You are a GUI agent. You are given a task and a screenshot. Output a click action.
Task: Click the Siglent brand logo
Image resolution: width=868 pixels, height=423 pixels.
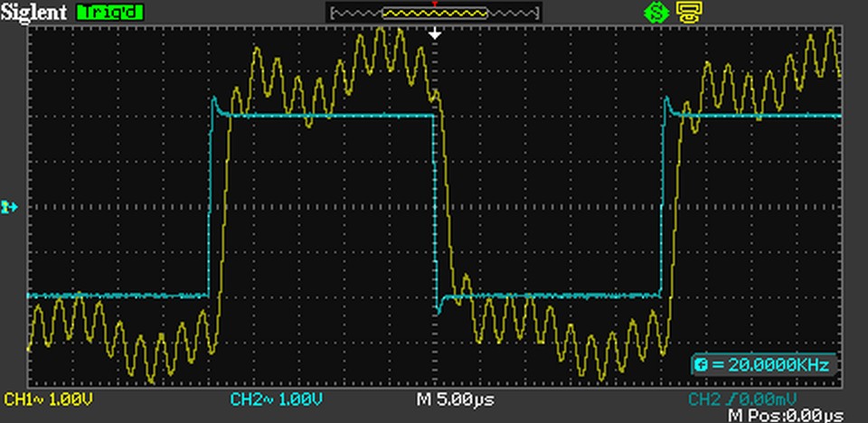point(33,12)
